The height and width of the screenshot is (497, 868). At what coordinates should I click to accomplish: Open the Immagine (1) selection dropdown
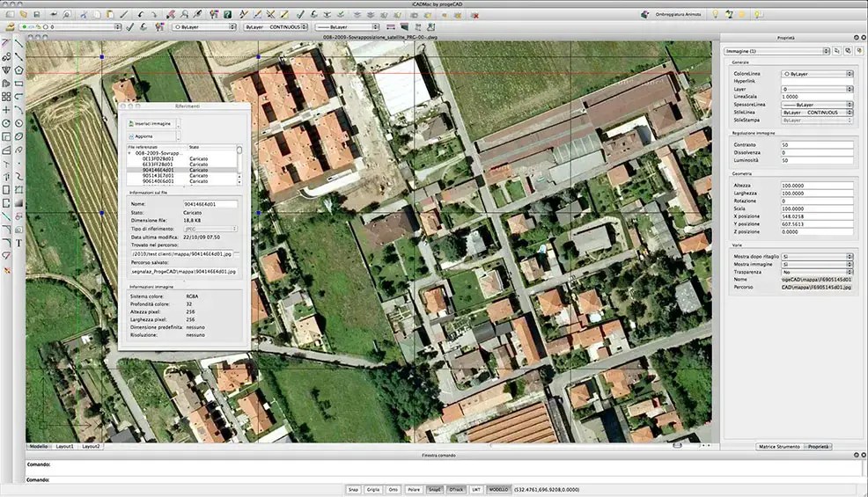pos(776,51)
